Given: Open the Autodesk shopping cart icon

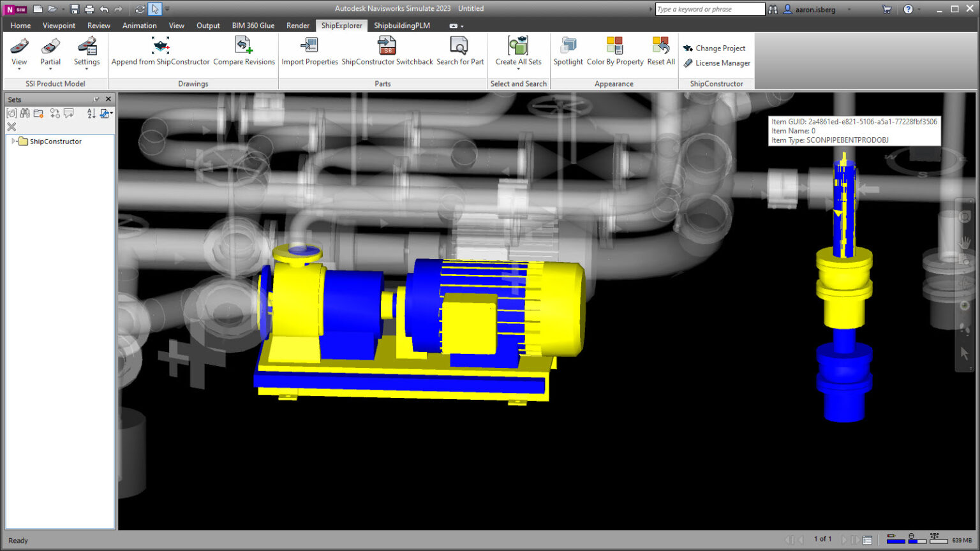Looking at the screenshot, I should (886, 9).
